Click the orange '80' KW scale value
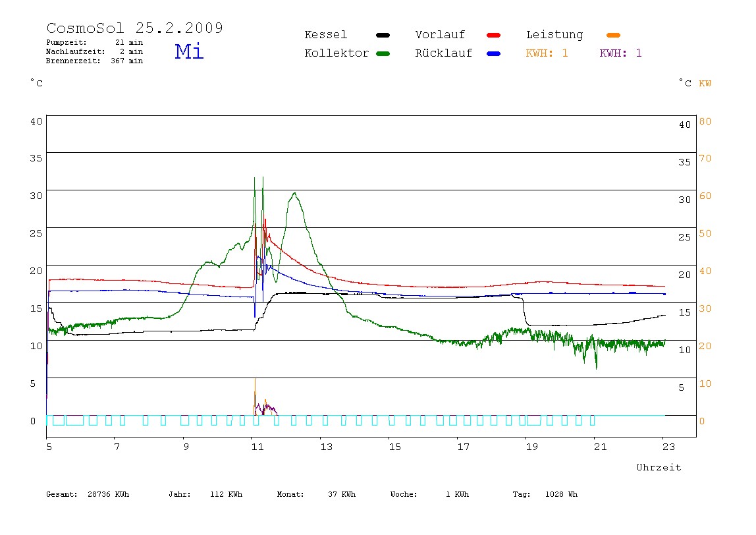This screenshot has height=535, width=756. pyautogui.click(x=705, y=121)
